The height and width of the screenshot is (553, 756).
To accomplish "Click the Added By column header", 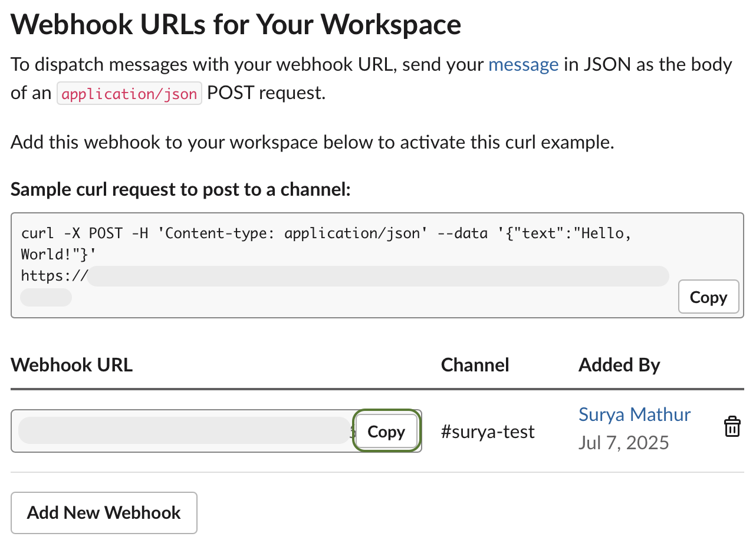I will point(619,365).
